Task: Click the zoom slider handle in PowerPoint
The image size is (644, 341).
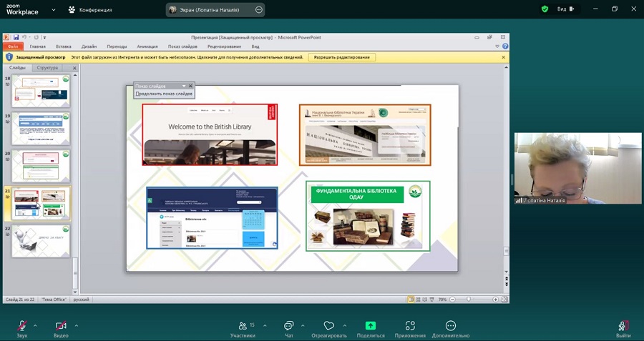Action: tap(469, 300)
